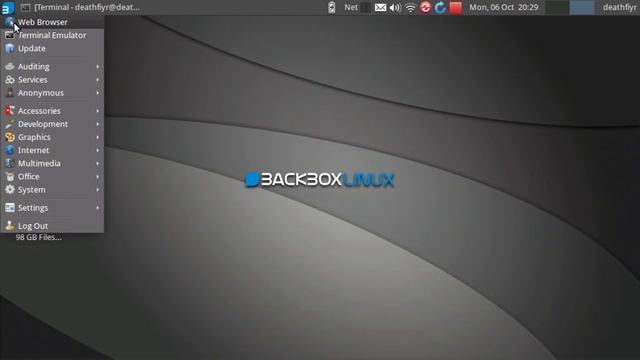The image size is (640, 360).
Task: Open the Accessories submenu
Action: click(x=52, y=111)
